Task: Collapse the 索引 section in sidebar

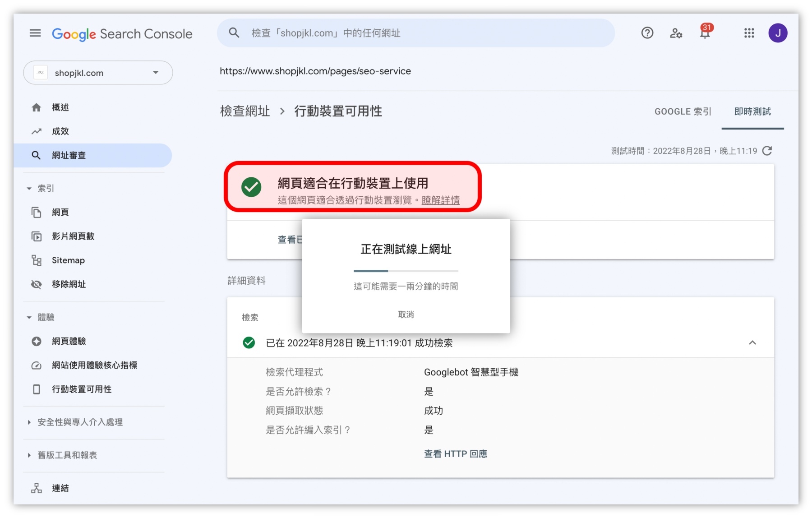Action: point(29,188)
